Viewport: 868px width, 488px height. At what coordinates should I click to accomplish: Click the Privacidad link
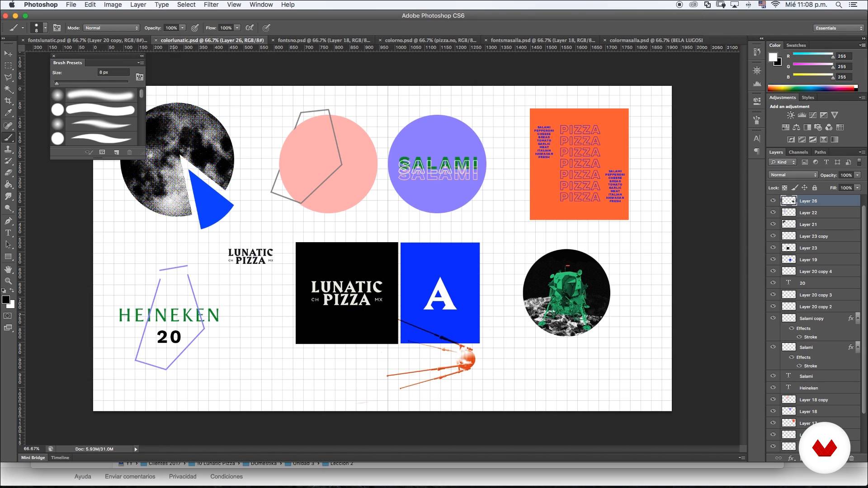(x=183, y=477)
